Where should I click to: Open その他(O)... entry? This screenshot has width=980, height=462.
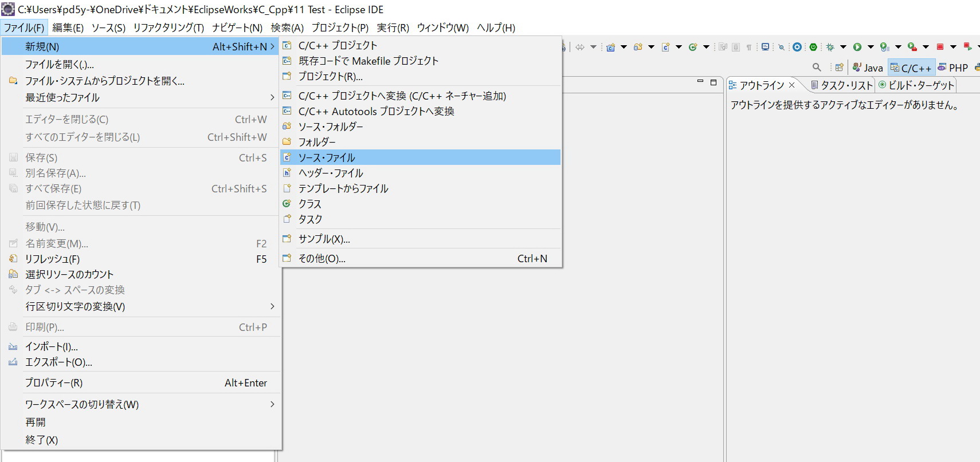pos(420,258)
